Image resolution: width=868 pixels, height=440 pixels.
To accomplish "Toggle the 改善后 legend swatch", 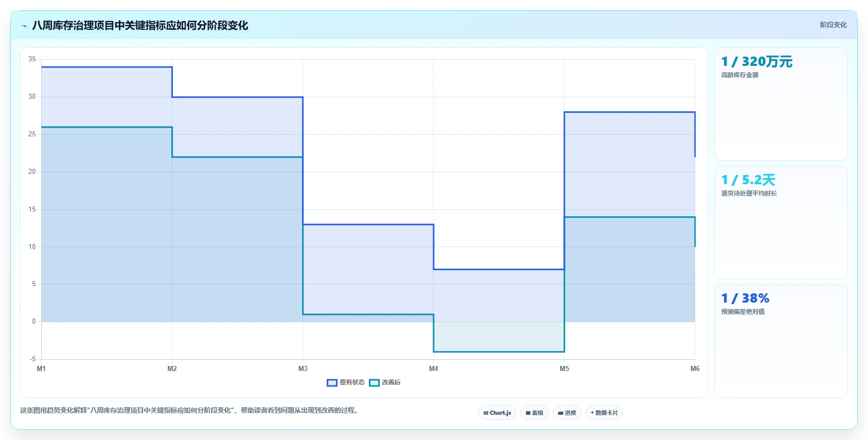I will point(374,382).
